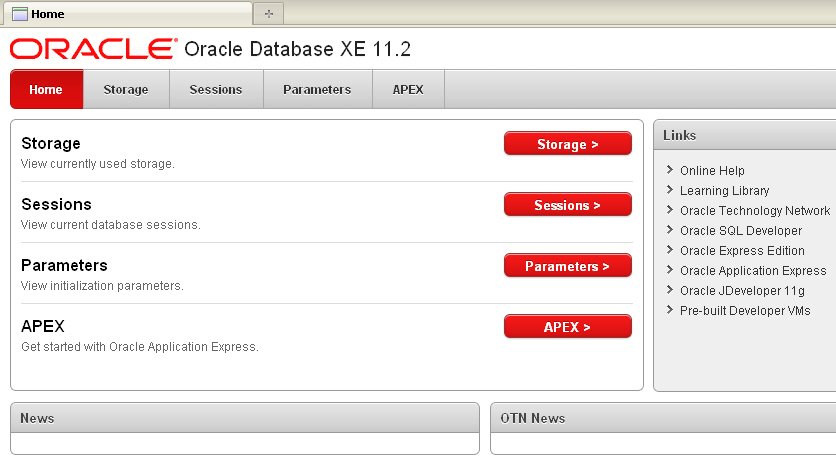Switch to the Parameters navigation tab
The image size is (836, 459).
[317, 90]
